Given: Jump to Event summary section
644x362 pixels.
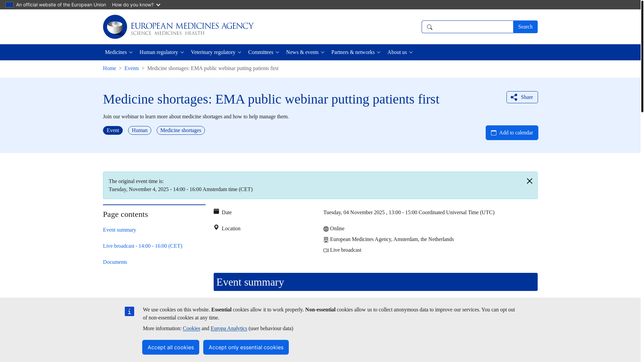Looking at the screenshot, I should tap(119, 230).
